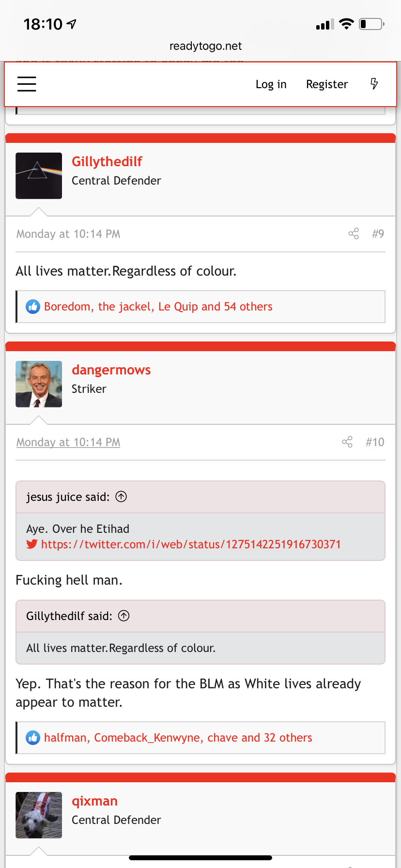The height and width of the screenshot is (868, 401).
Task: Tap 'Aye. Over he Etihad' quoted text
Action: click(78, 529)
